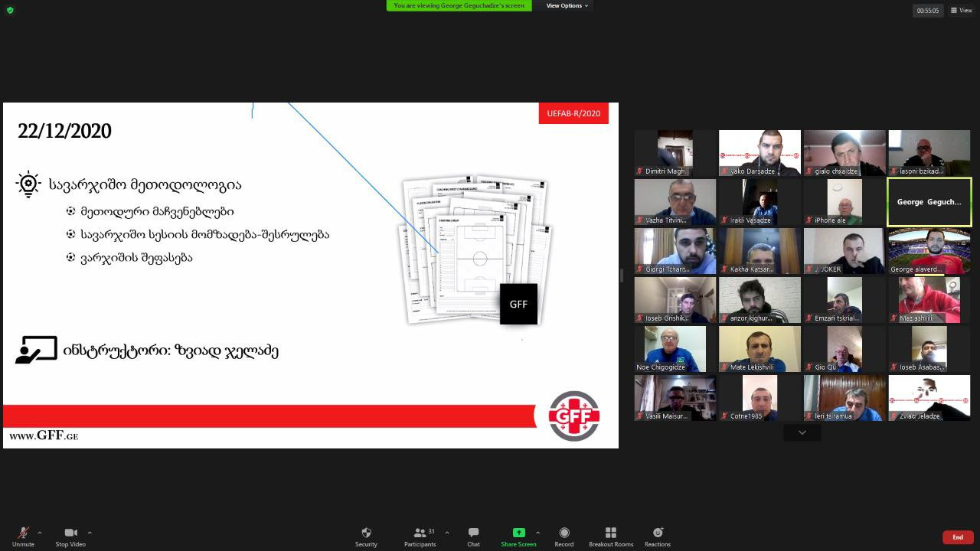Click the Unmute microphone icon
The image size is (980, 551).
pyautogui.click(x=23, y=533)
